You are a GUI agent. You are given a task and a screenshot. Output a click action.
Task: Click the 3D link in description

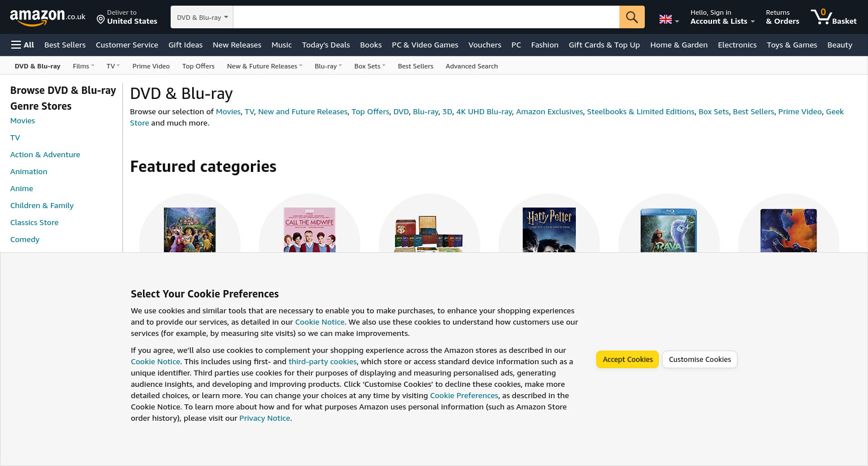[447, 111]
